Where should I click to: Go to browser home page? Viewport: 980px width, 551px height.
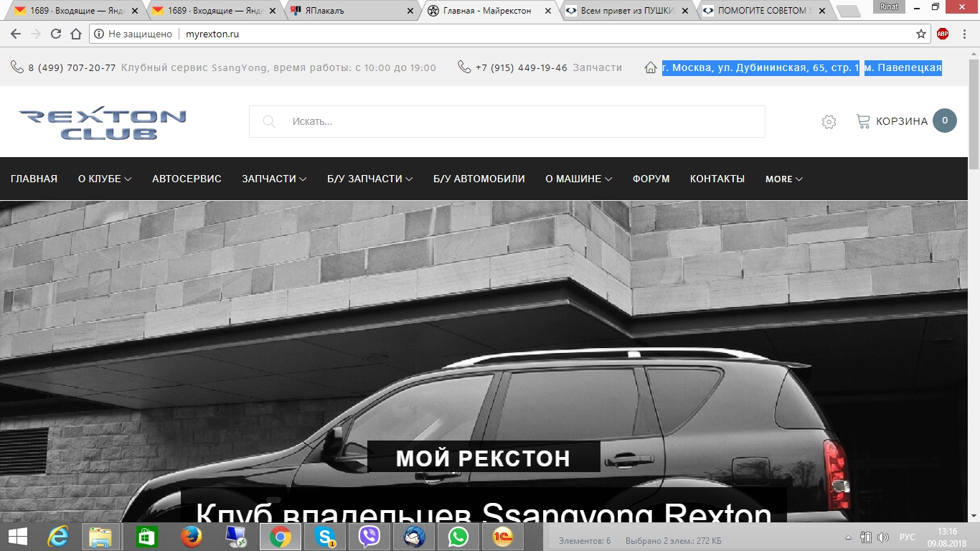tap(76, 34)
